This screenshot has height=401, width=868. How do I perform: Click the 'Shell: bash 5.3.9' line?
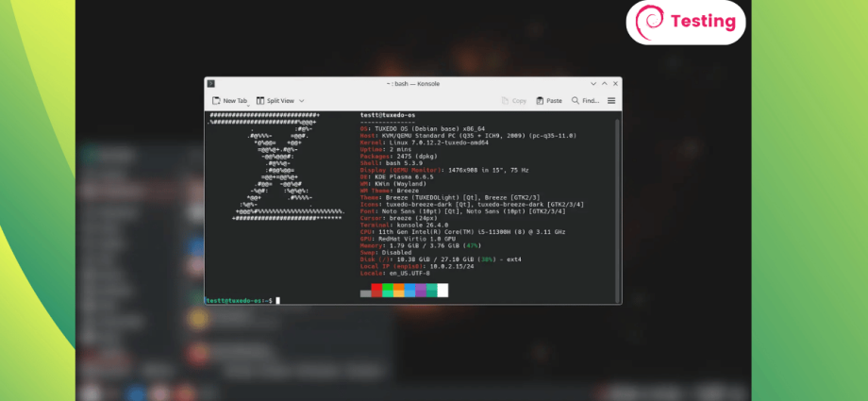392,163
